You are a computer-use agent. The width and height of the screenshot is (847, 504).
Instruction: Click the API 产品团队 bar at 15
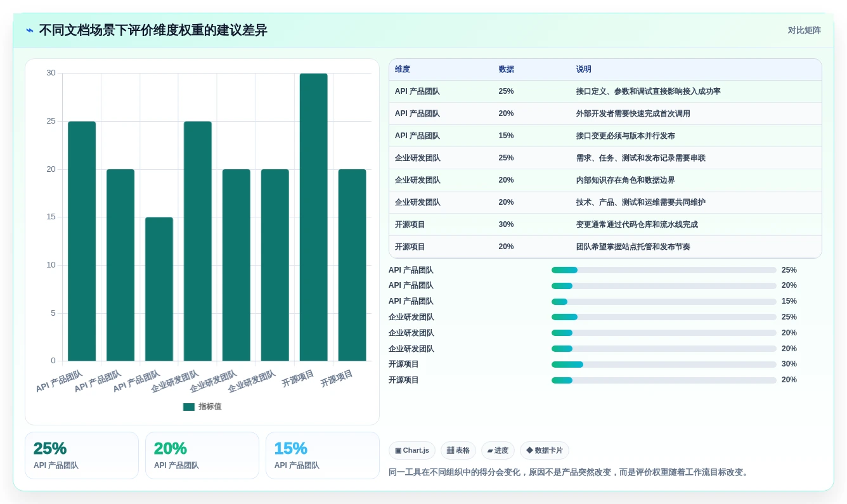coord(159,289)
